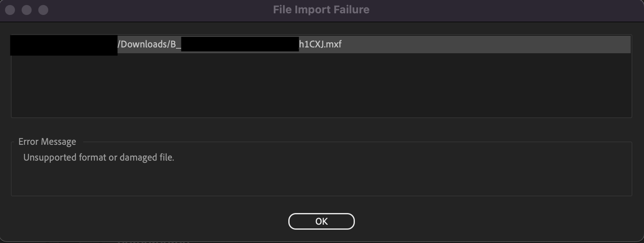
Task: Click the green zoom traffic light
Action: coord(42,9)
